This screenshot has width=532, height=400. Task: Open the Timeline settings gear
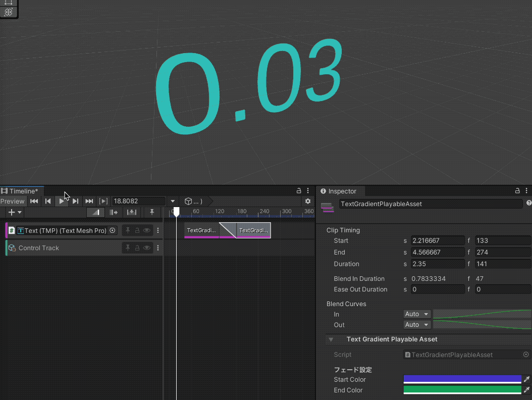click(308, 201)
